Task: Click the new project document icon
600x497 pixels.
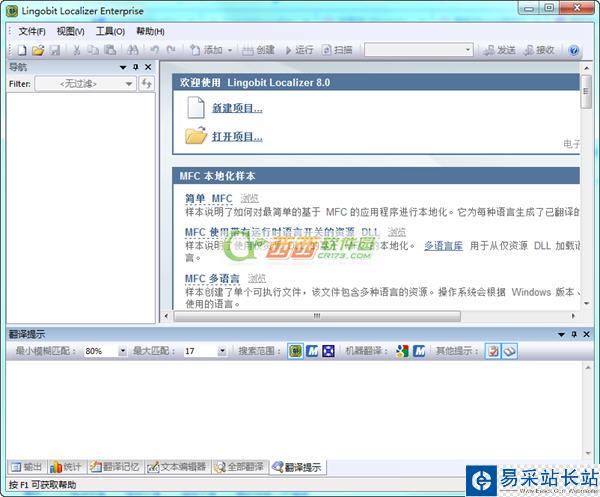Action: (x=196, y=108)
